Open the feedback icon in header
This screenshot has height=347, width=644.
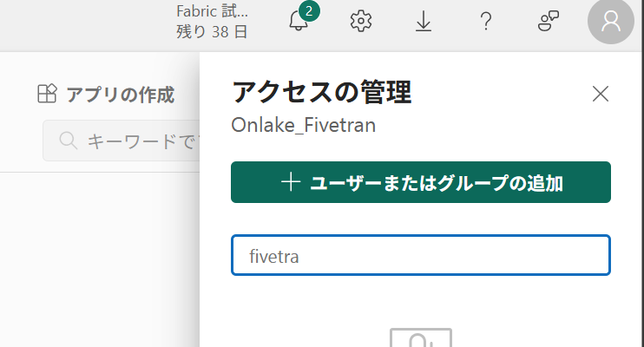549,21
